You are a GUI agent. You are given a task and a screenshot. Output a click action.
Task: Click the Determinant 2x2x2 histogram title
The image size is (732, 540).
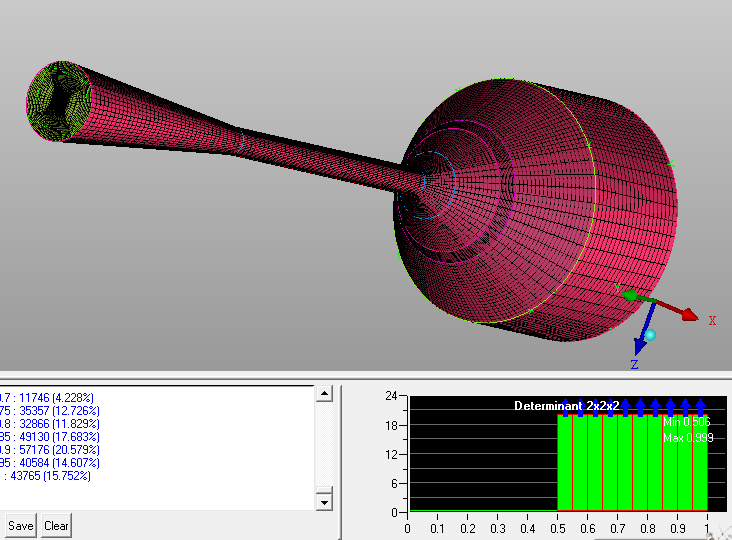pyautogui.click(x=567, y=406)
